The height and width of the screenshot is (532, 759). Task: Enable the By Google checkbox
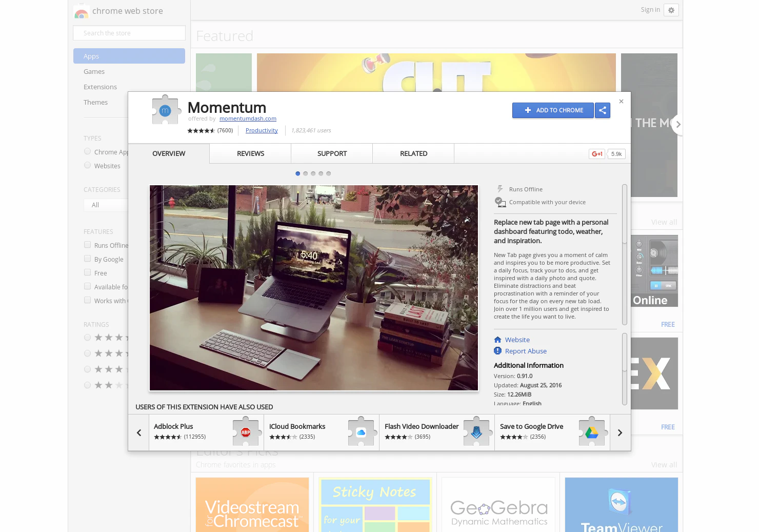pos(87,259)
